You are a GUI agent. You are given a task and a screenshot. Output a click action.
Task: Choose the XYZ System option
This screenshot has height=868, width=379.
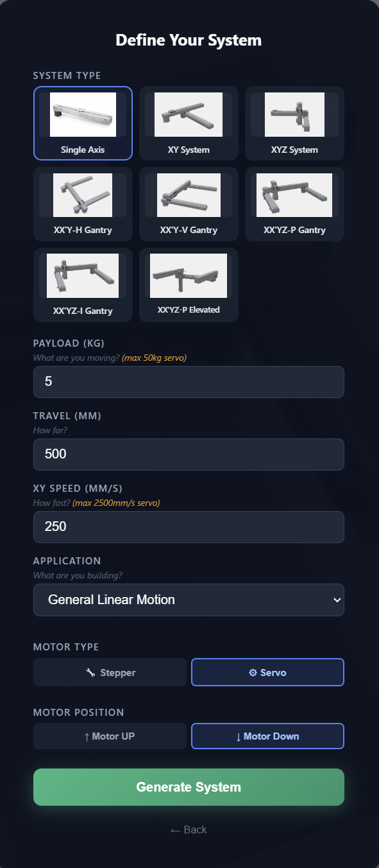(x=294, y=123)
